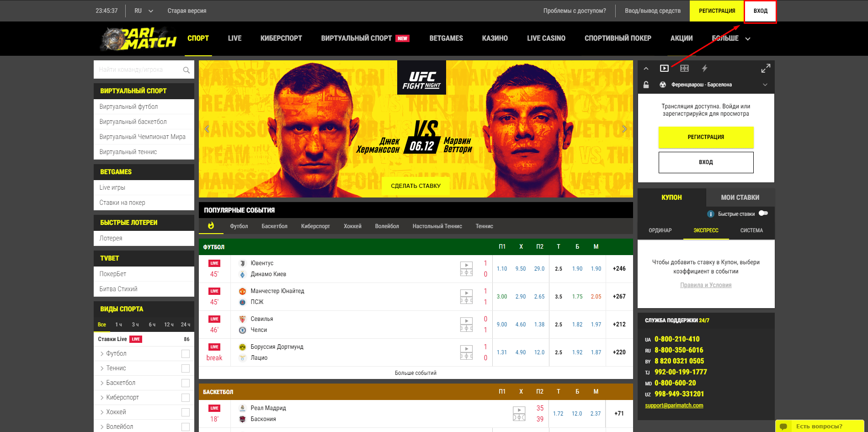Click the Боруссия Дортмунд club crest
Image resolution: width=868 pixels, height=432 pixels.
click(x=243, y=347)
